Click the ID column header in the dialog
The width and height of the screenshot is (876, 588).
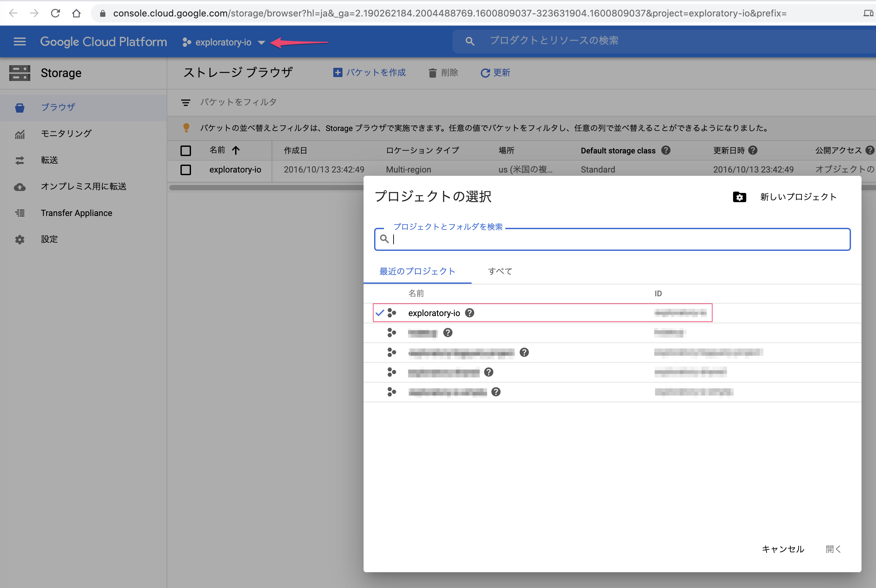[658, 294]
